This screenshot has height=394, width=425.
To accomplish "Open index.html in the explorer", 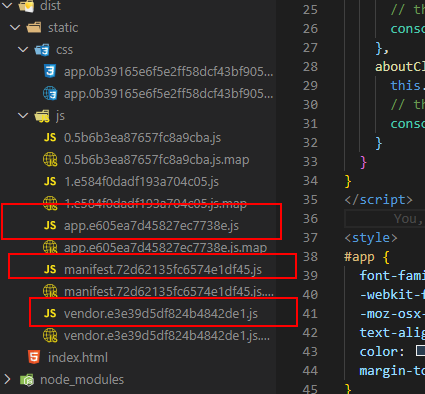I will [78, 358].
